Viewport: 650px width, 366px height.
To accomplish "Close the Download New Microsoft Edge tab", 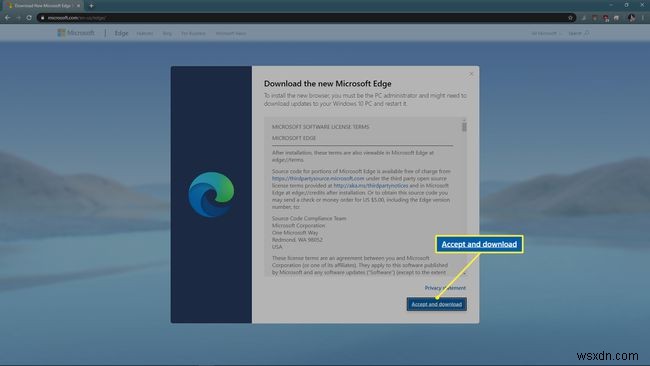I will (78, 6).
